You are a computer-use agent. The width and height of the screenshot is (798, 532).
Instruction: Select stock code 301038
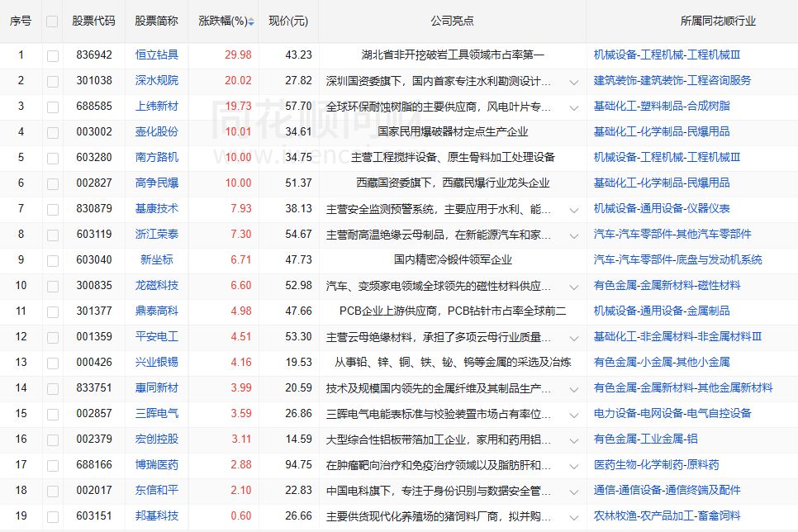click(94, 80)
